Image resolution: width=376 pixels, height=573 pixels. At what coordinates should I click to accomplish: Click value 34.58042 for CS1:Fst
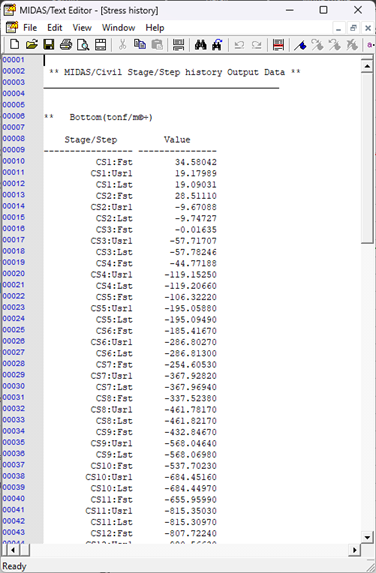click(195, 162)
